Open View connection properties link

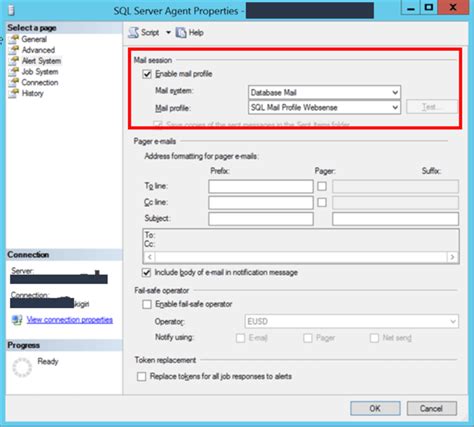click(x=70, y=320)
